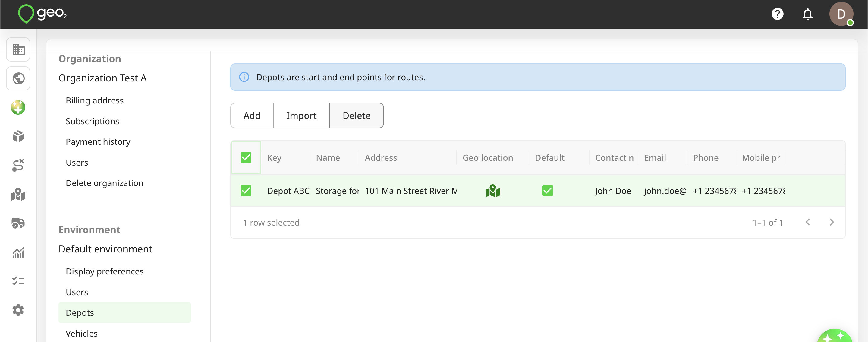Click the 'John Doe' contact cell
This screenshot has width=868, height=342.
point(613,191)
